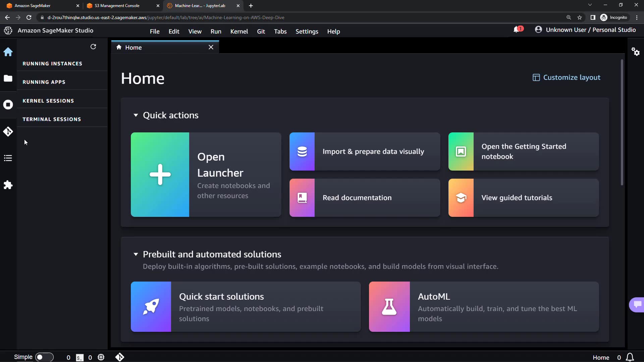This screenshot has width=644, height=362.
Task: Collapse the Quick actions section
Action: 136,115
